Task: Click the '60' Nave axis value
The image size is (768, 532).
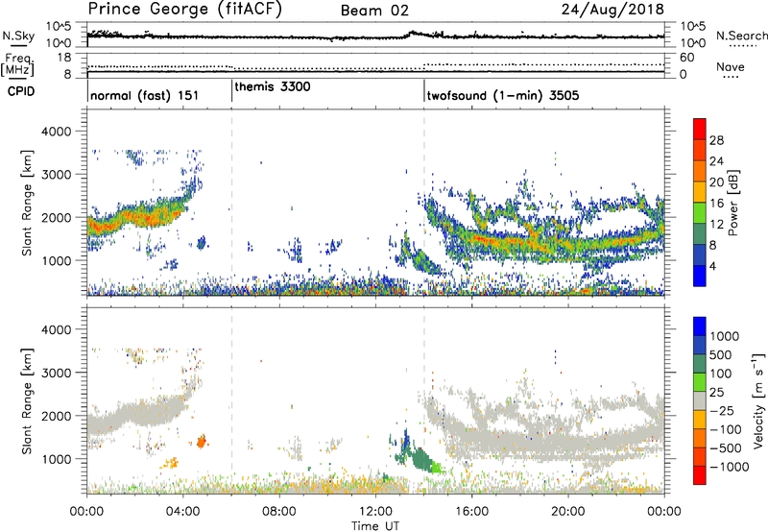Action: point(686,58)
